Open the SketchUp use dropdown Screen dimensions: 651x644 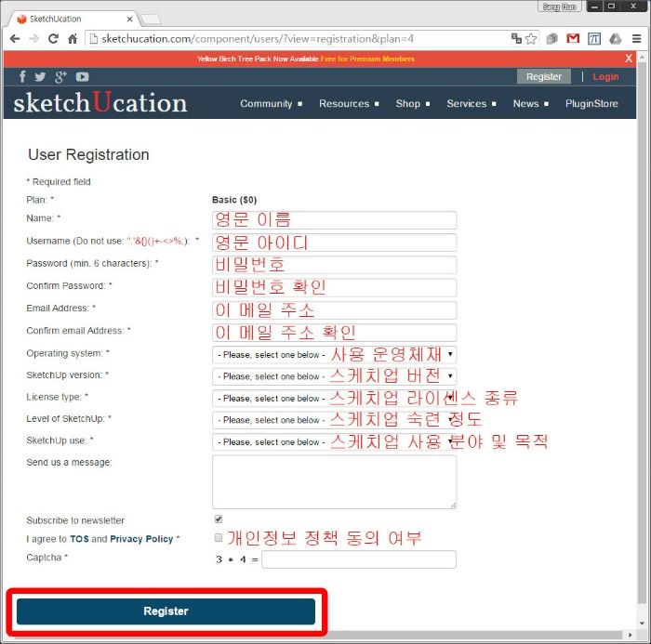[334, 442]
